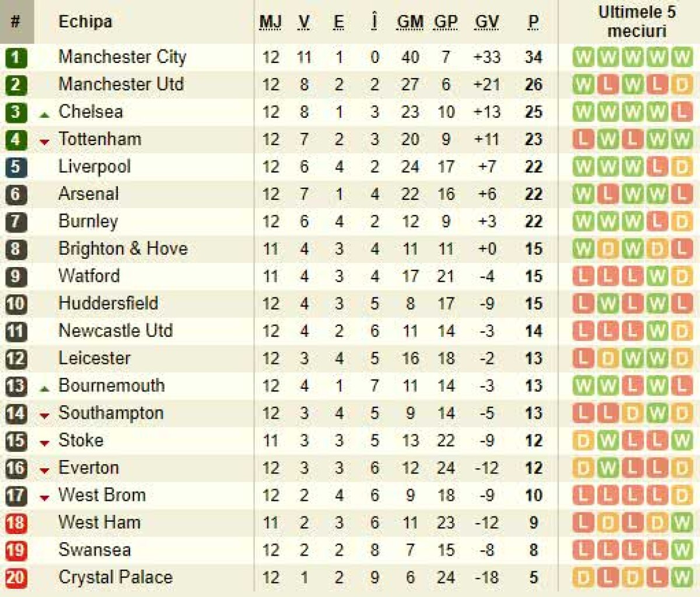The width and height of the screenshot is (700, 597).
Task: Sort by MJ matches played header
Action: (270, 22)
